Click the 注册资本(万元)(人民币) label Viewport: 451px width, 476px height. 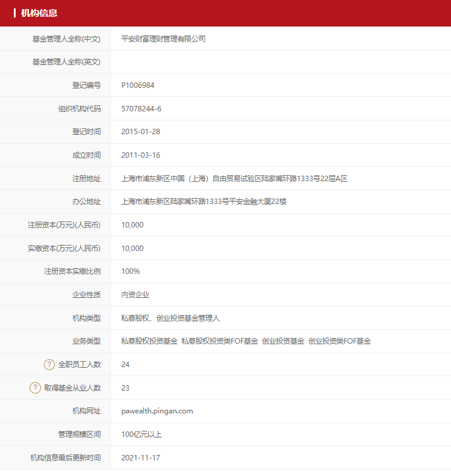64,225
